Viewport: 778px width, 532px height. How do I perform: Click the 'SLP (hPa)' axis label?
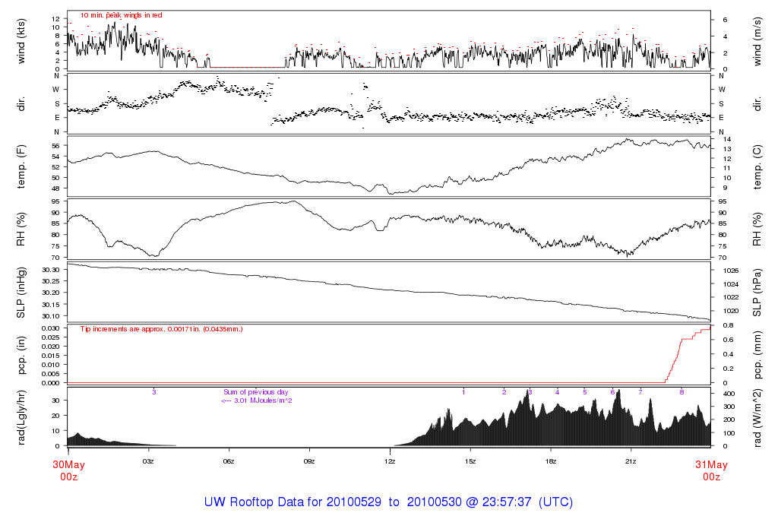[x=757, y=293]
